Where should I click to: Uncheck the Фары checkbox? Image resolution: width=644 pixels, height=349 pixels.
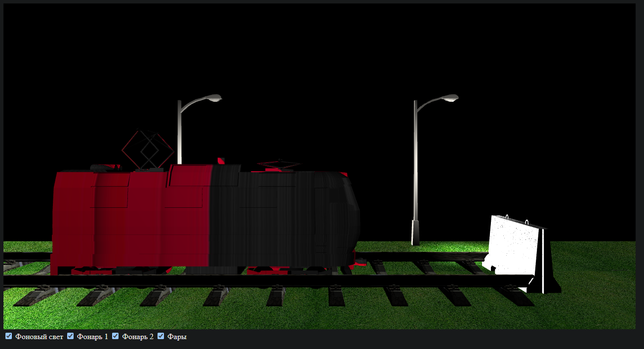click(160, 336)
